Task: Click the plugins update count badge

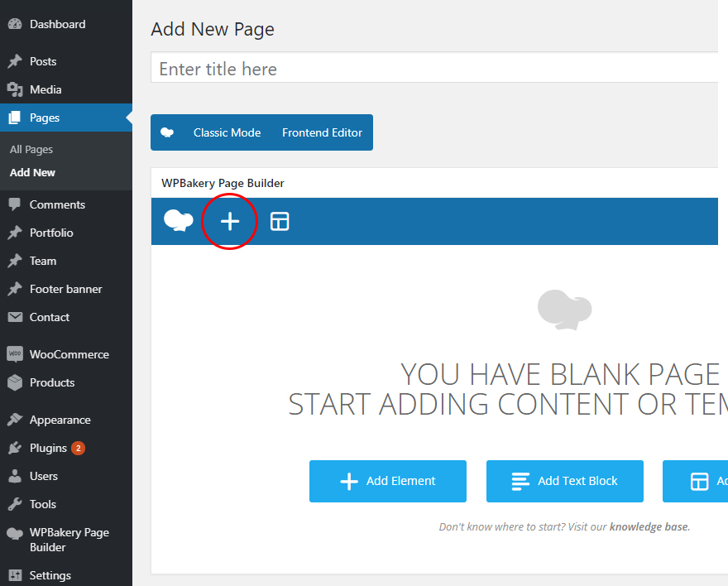Action: 78,448
